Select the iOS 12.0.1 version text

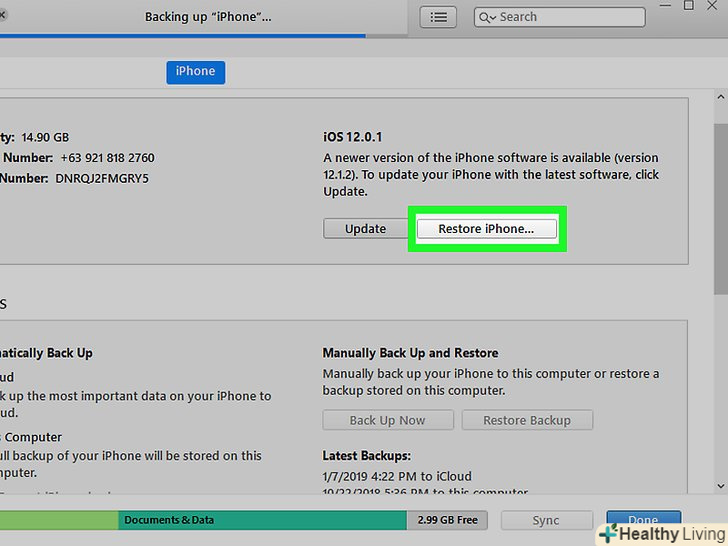click(352, 137)
